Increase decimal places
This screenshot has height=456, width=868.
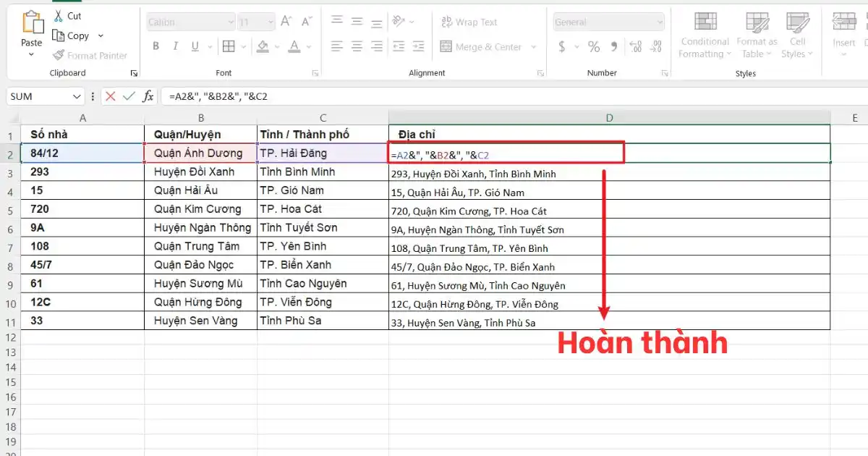coord(635,47)
